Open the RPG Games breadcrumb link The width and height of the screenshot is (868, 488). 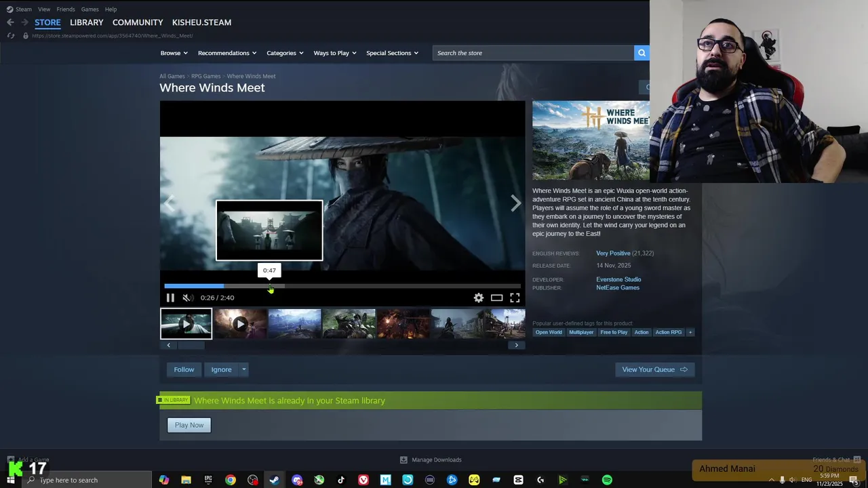(x=205, y=76)
